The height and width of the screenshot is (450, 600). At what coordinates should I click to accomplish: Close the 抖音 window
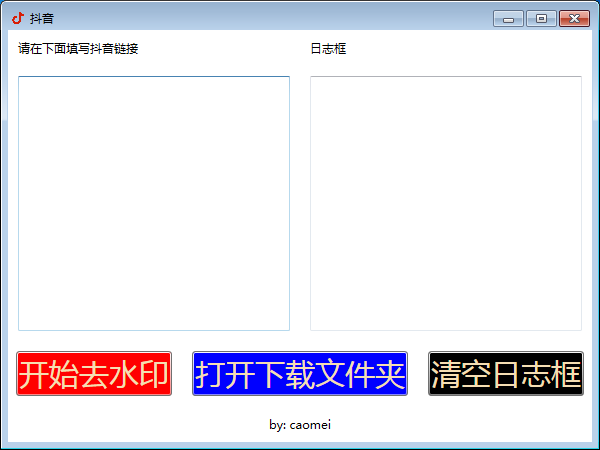(x=574, y=19)
